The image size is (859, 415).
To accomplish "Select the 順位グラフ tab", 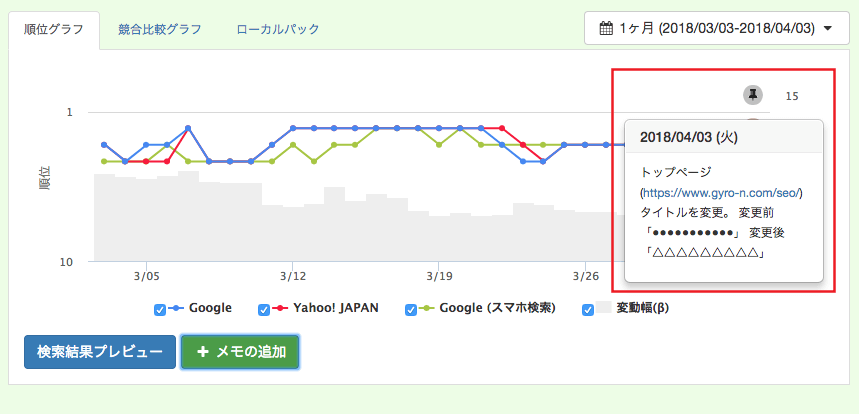I will pos(54,29).
